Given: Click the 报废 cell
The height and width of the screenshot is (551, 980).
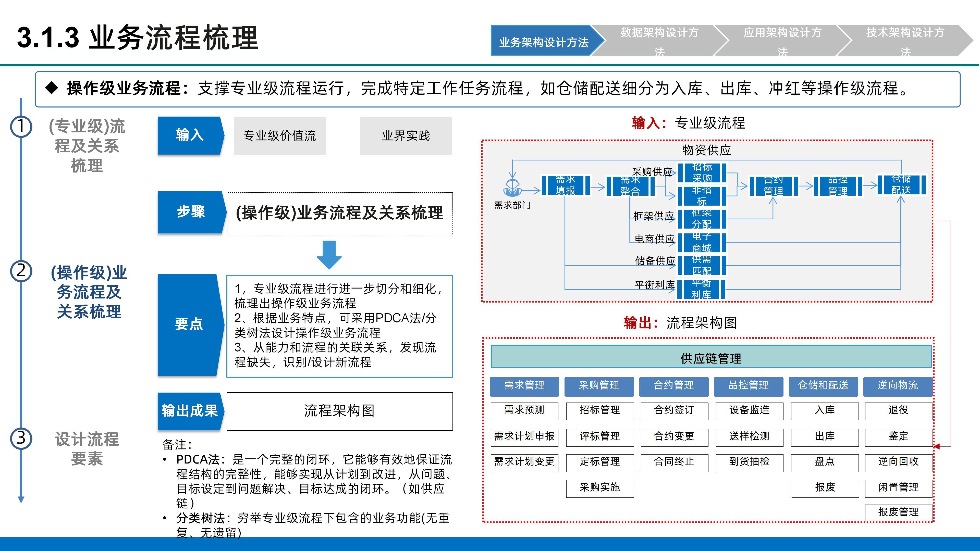Looking at the screenshot, I should pyautogui.click(x=825, y=488).
